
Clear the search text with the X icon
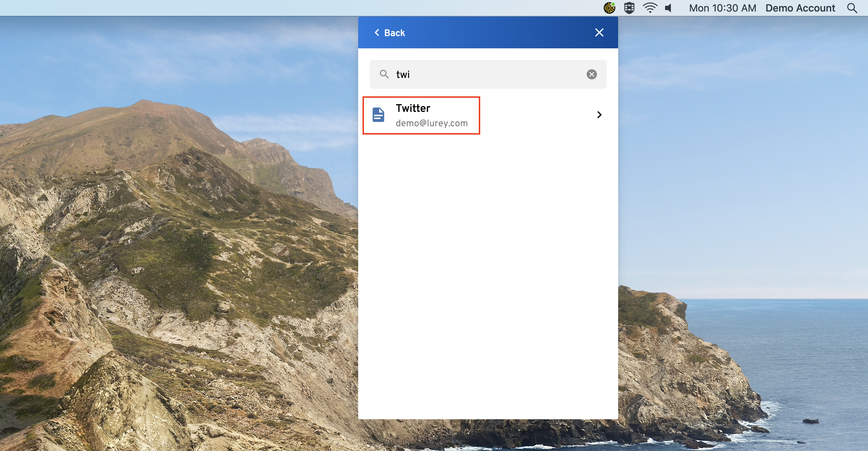point(591,74)
